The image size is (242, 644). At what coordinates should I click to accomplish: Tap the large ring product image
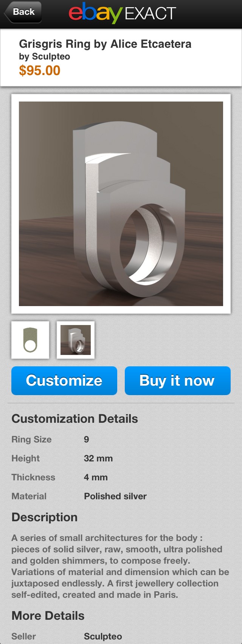(121, 204)
